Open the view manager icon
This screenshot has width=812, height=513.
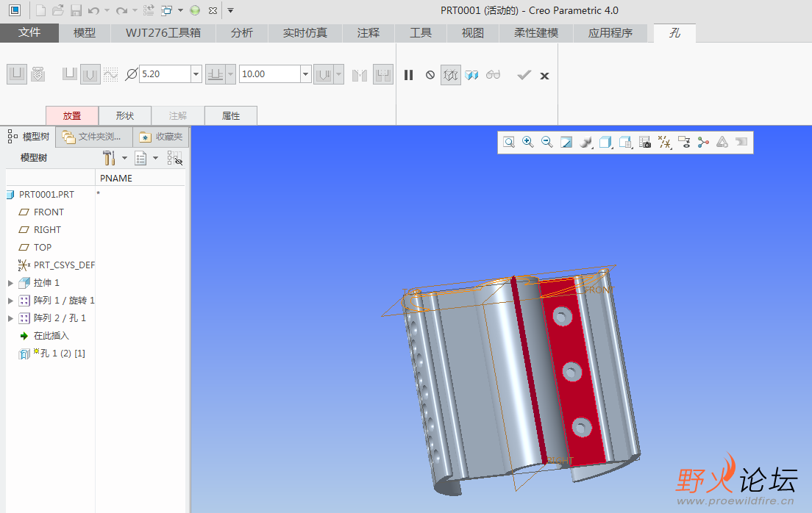[x=645, y=142]
